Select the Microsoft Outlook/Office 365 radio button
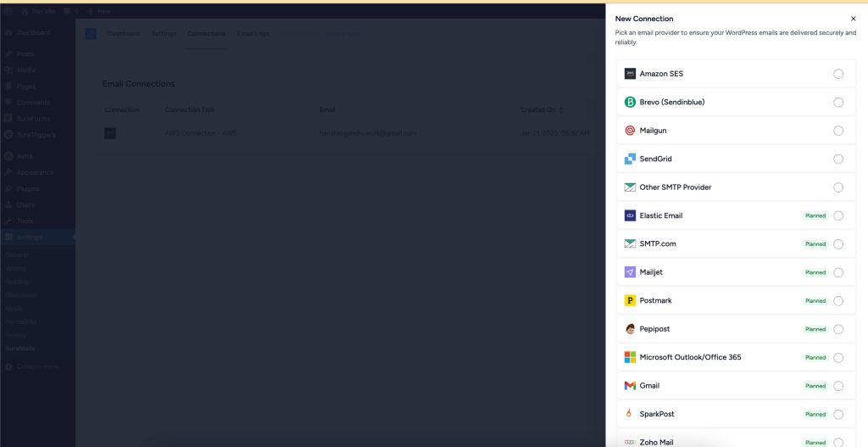Screen dimensions: 868x447 [x=838, y=357]
